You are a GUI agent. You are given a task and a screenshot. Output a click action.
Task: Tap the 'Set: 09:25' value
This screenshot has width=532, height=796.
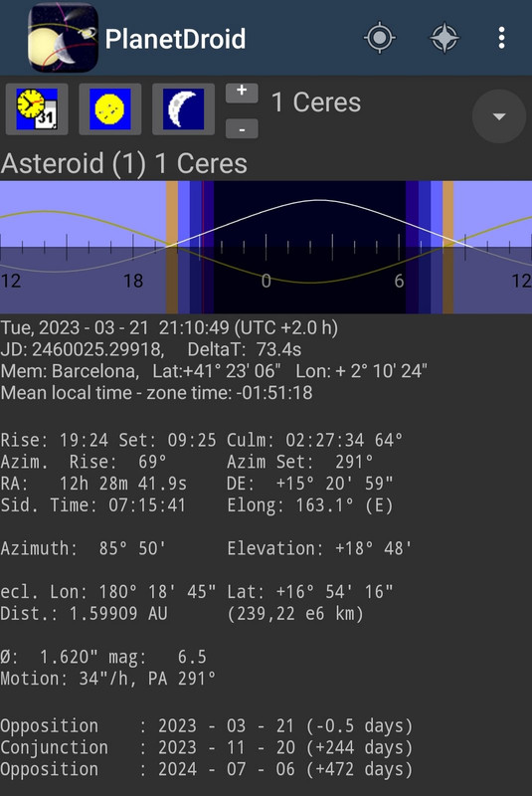tap(167, 440)
